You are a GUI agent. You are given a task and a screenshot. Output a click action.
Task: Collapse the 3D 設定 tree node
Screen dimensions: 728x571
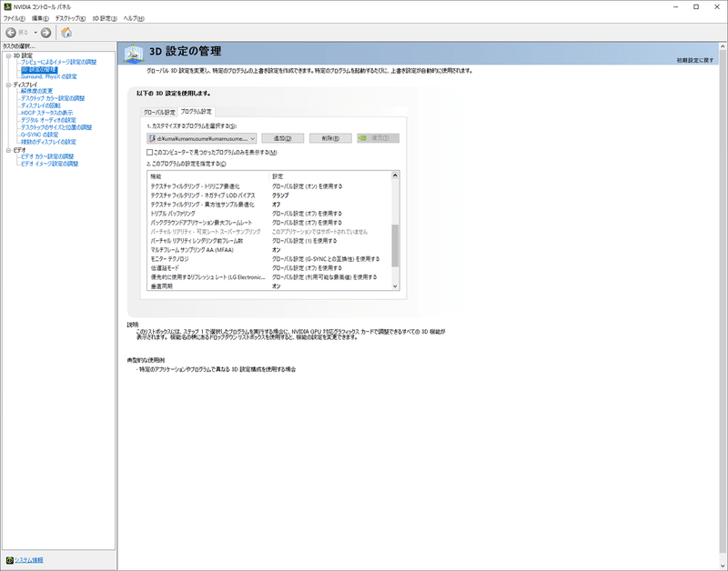pyautogui.click(x=8, y=55)
